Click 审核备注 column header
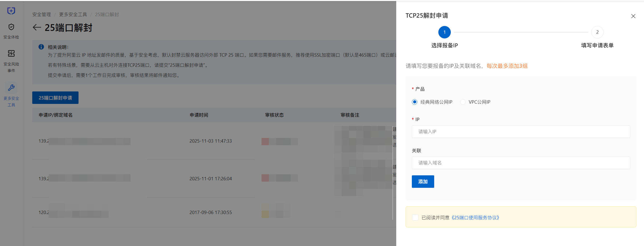 click(x=350, y=115)
